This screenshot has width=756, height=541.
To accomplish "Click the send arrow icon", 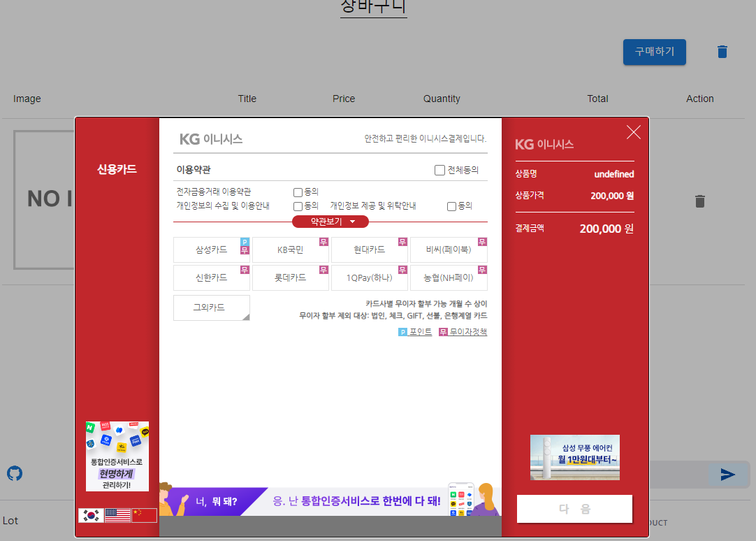I will (x=727, y=475).
